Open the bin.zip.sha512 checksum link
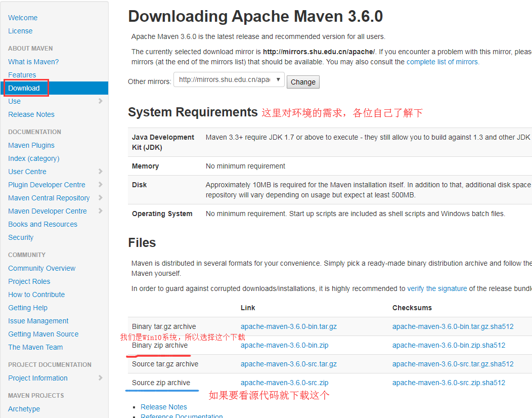 tap(449, 345)
